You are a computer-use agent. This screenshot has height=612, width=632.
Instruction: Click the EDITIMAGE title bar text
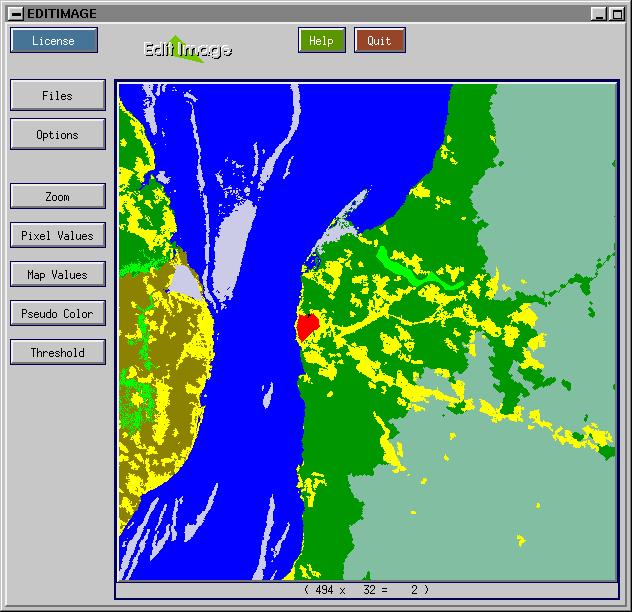62,14
